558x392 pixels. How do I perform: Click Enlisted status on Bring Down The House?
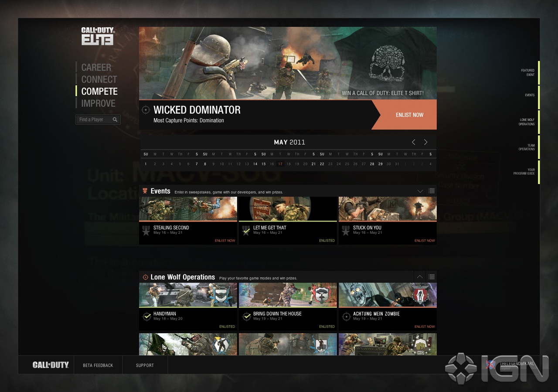[327, 327]
